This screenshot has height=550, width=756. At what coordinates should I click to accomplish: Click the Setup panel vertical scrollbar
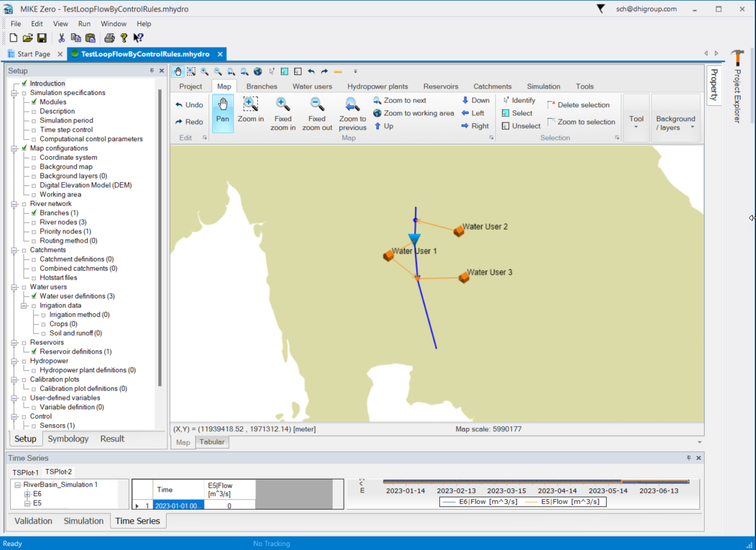point(160,237)
